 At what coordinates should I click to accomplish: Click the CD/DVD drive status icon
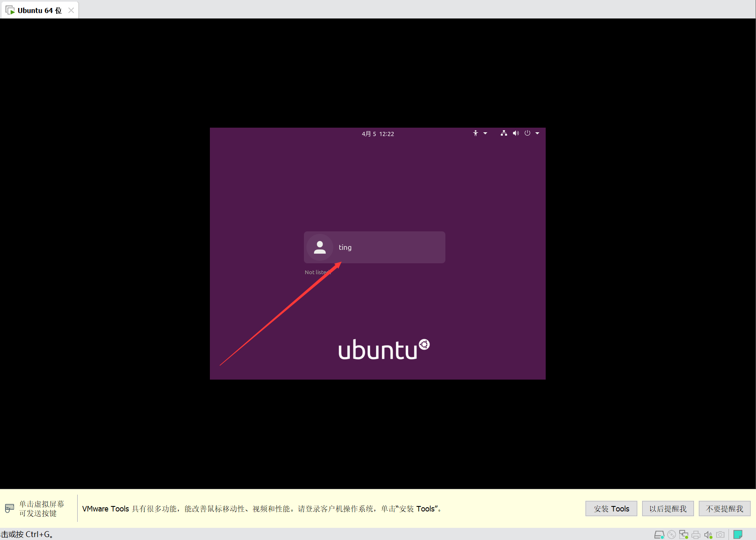pyautogui.click(x=672, y=535)
